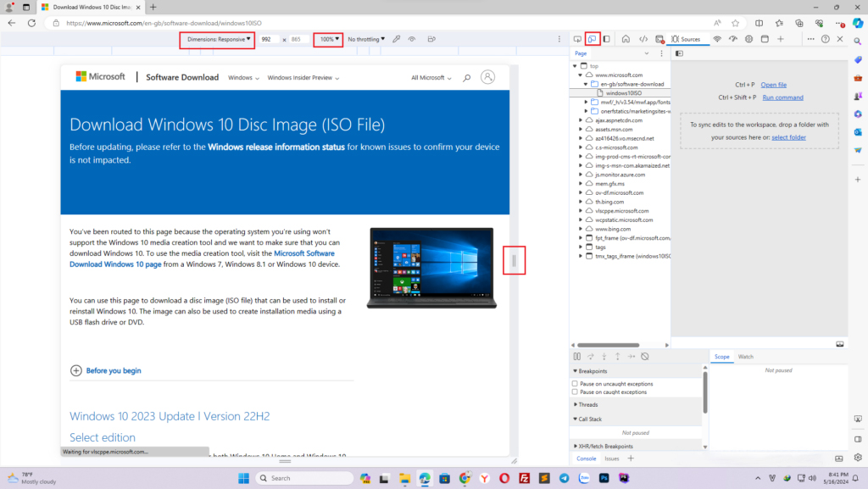This screenshot has height=489, width=868.
Task: Toggle the favorites star in the address bar
Action: pos(735,24)
